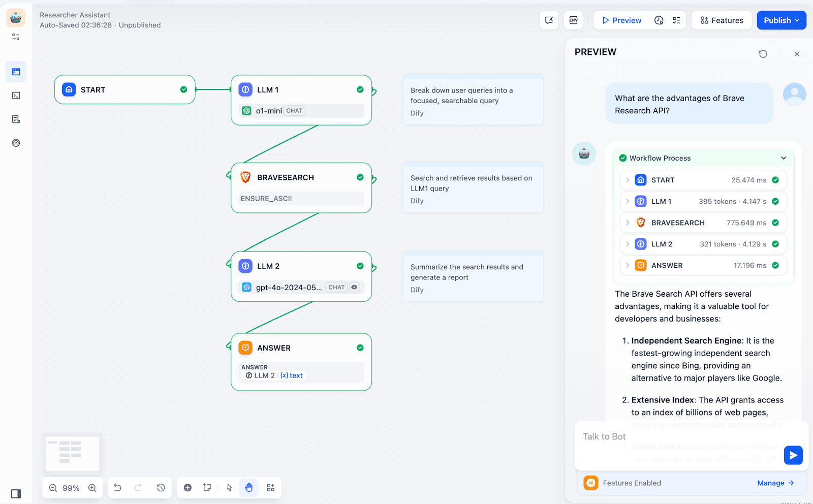Toggle the vision eye on LLM 2 node
The height and width of the screenshot is (504, 813).
point(355,287)
